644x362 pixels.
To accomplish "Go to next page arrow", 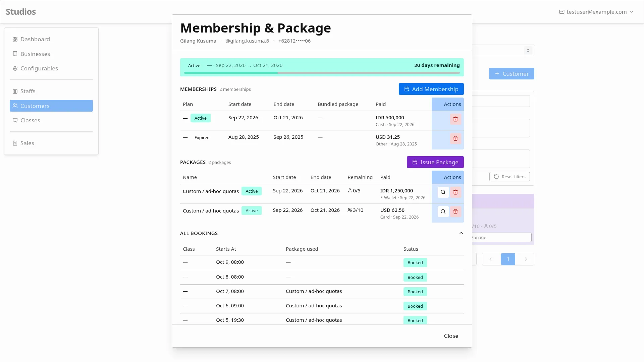I will point(526,259).
